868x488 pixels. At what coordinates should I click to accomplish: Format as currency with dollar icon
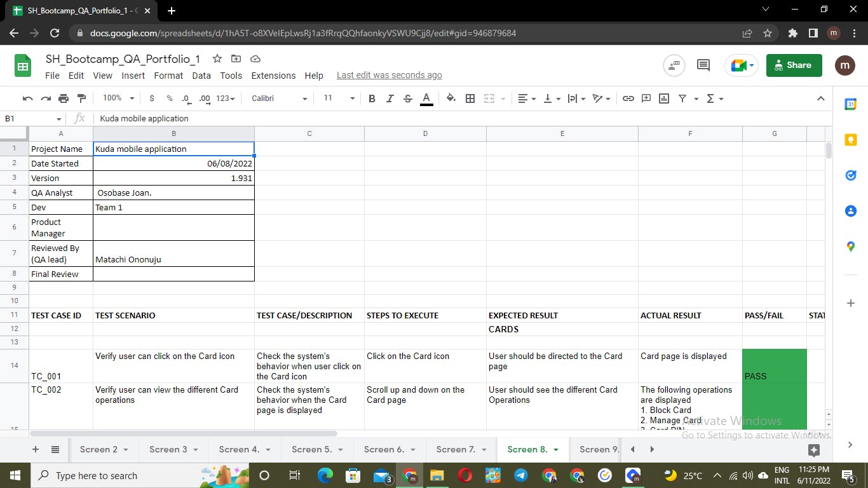[152, 98]
